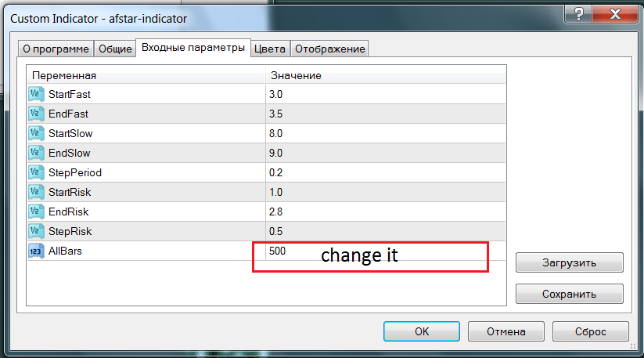Click the Сброс reset button
This screenshot has height=358, width=644.
pyautogui.click(x=590, y=331)
